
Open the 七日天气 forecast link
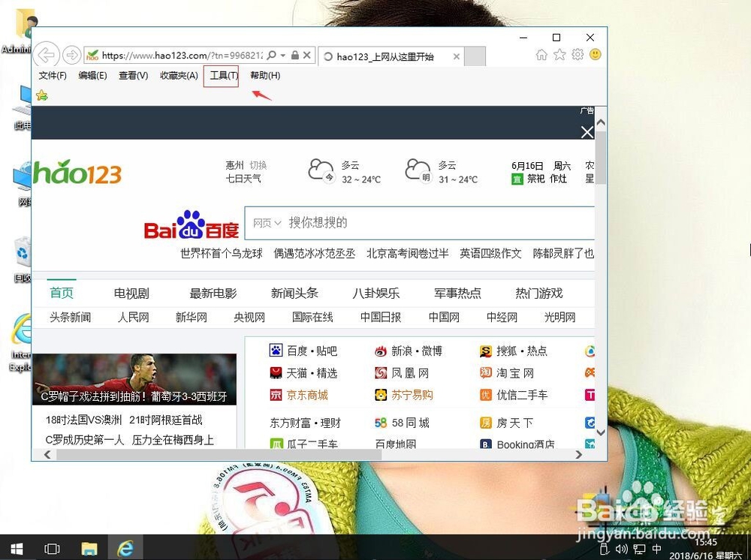click(243, 179)
